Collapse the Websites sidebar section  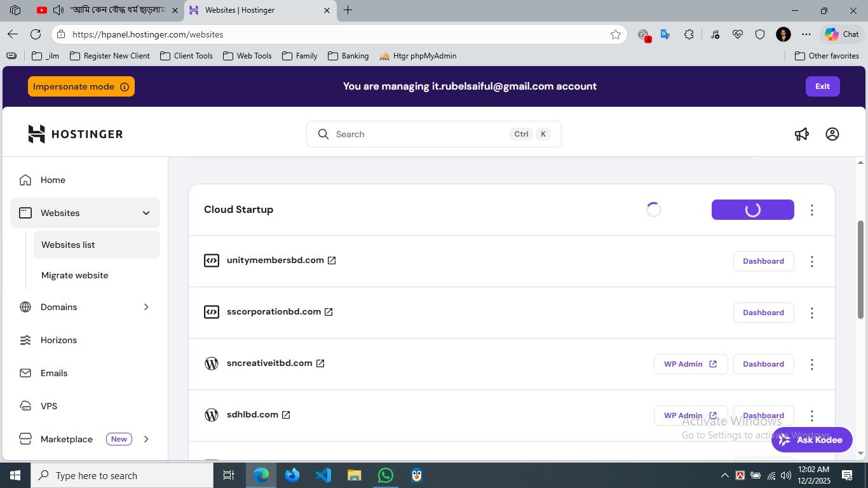(146, 213)
